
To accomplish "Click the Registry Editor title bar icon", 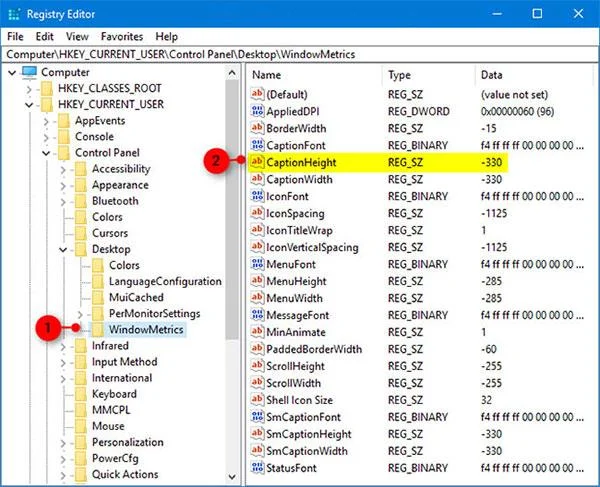I will click(x=14, y=15).
